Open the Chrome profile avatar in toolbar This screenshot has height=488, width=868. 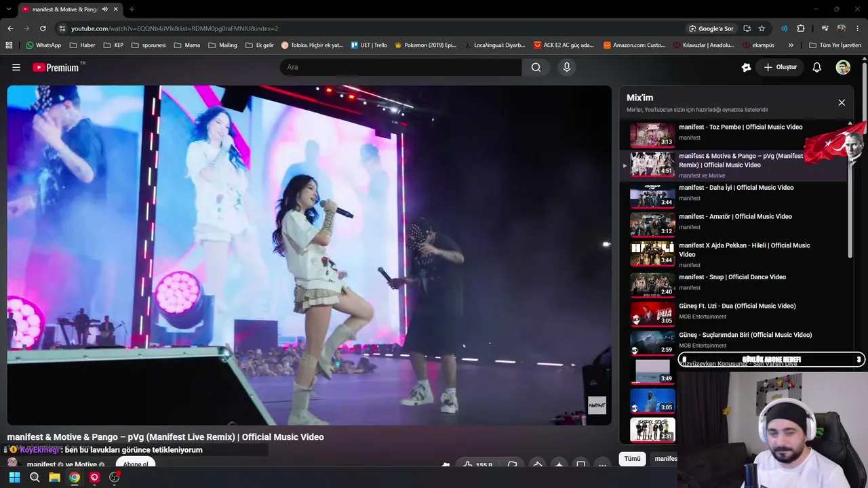pyautogui.click(x=842, y=28)
